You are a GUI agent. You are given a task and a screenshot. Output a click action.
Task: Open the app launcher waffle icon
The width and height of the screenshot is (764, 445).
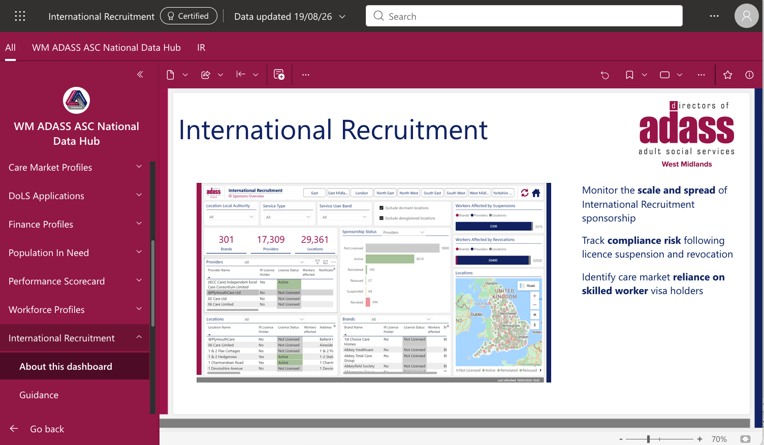(20, 16)
